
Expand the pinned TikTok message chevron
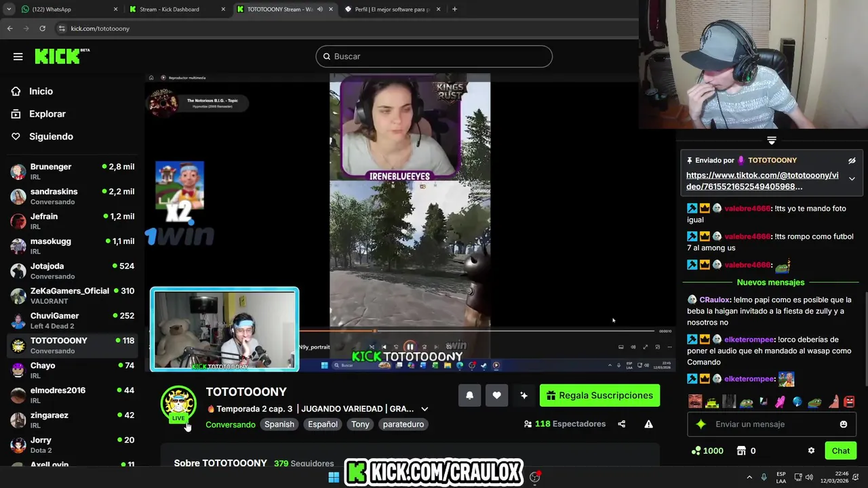point(852,179)
